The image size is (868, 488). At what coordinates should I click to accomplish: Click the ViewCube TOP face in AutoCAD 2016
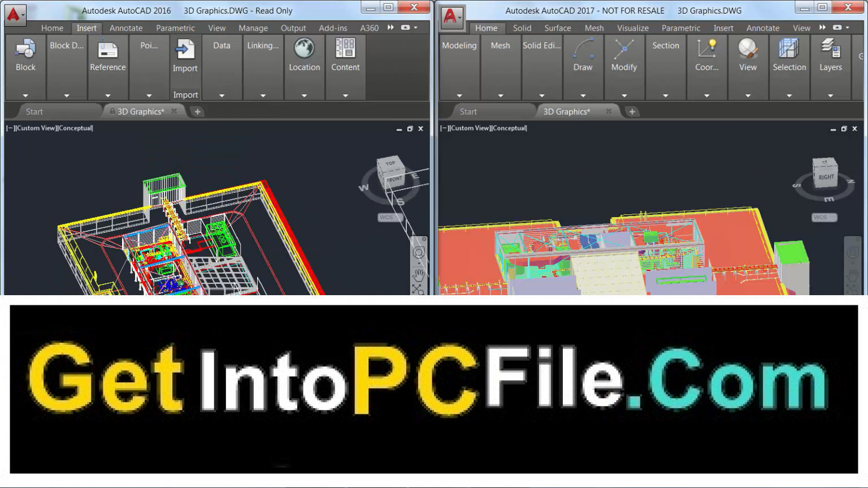click(x=390, y=164)
